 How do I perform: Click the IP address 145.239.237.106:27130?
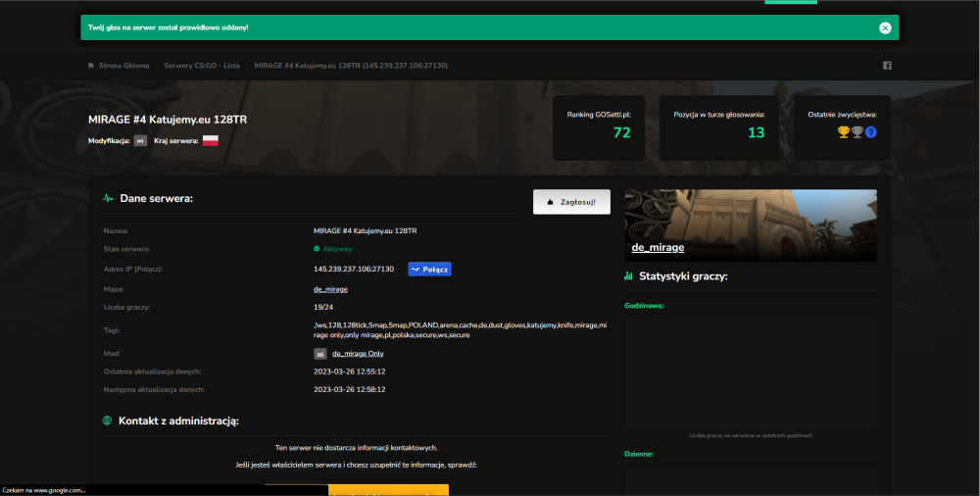(x=354, y=269)
